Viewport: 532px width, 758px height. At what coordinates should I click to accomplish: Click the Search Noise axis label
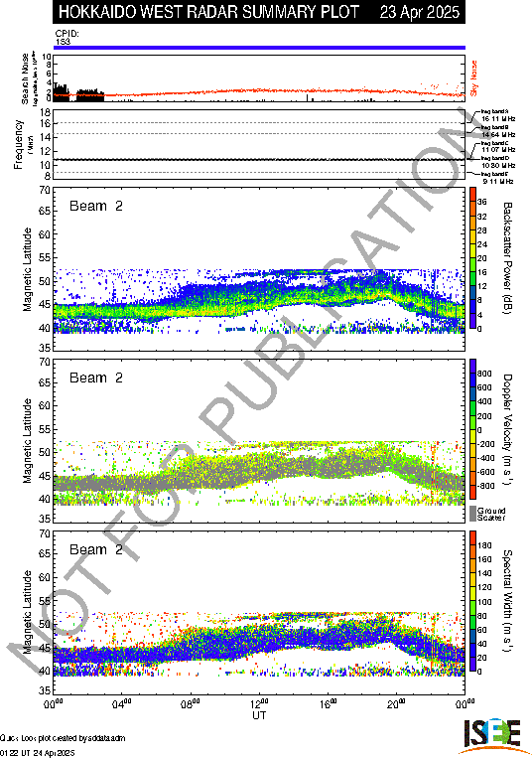pyautogui.click(x=25, y=78)
